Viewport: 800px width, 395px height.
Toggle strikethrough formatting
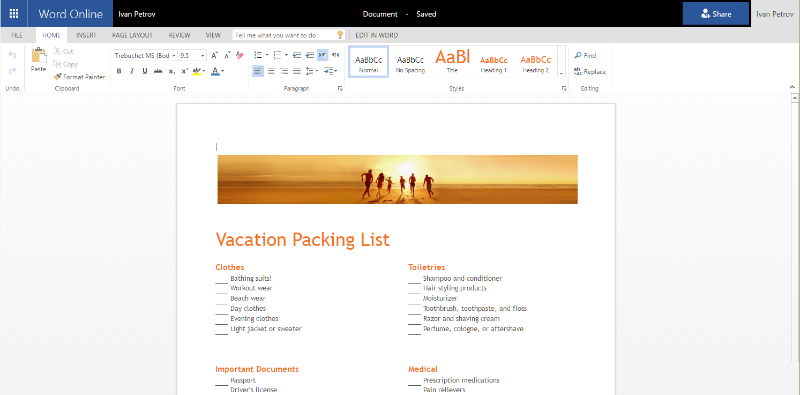pyautogui.click(x=158, y=71)
